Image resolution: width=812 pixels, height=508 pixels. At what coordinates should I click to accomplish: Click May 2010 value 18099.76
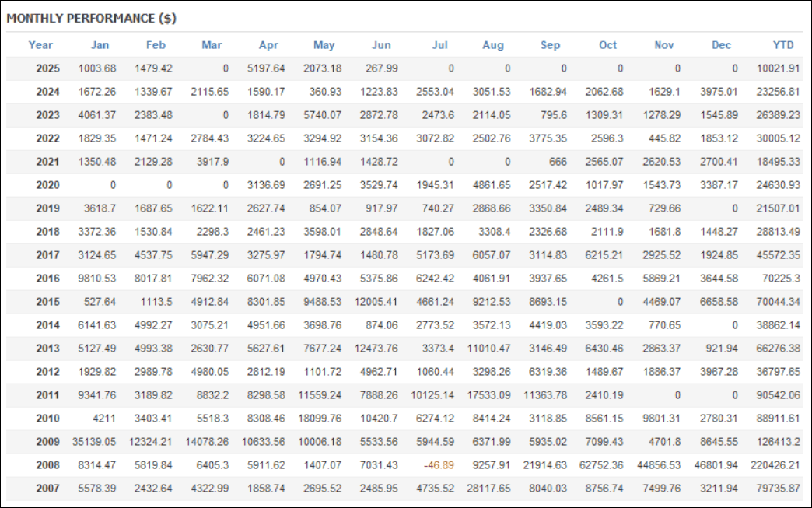[320, 419]
